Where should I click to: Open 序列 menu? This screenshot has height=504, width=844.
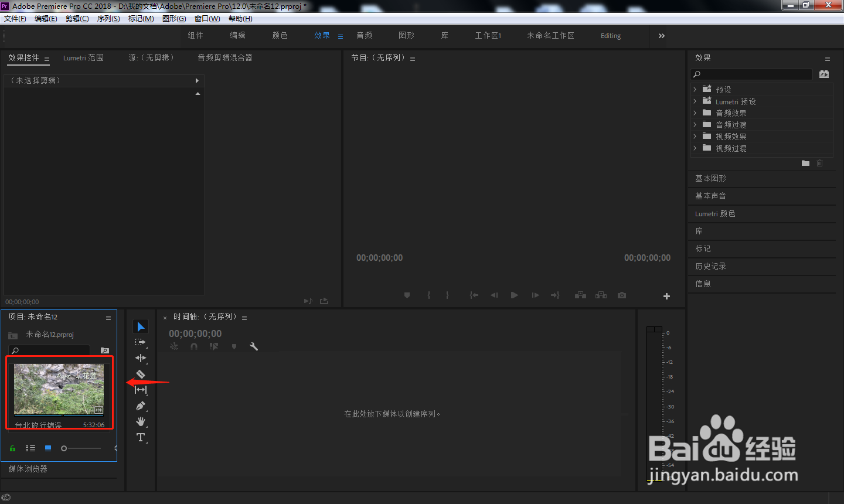108,19
